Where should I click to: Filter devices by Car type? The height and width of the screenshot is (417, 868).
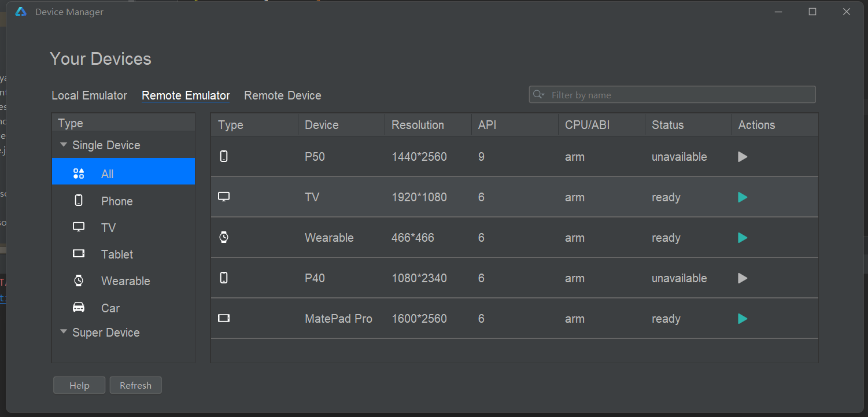click(x=123, y=308)
